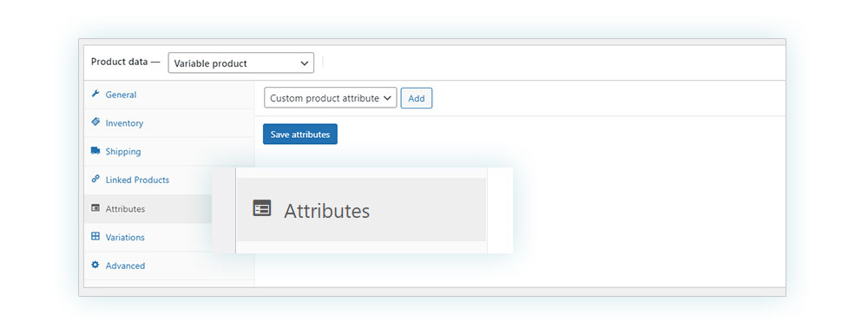Viewport: 868px width, 335px height.
Task: Click the Shipping truck icon
Action: point(95,151)
